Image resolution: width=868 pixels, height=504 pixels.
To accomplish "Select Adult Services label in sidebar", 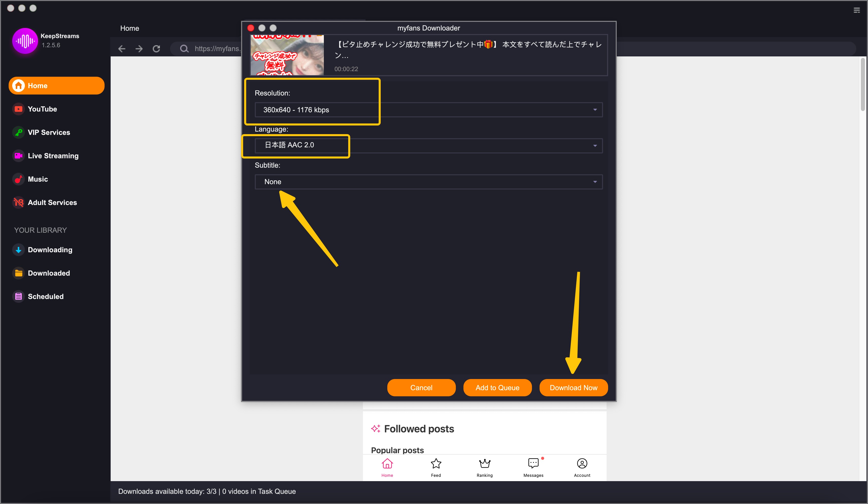I will pyautogui.click(x=52, y=202).
